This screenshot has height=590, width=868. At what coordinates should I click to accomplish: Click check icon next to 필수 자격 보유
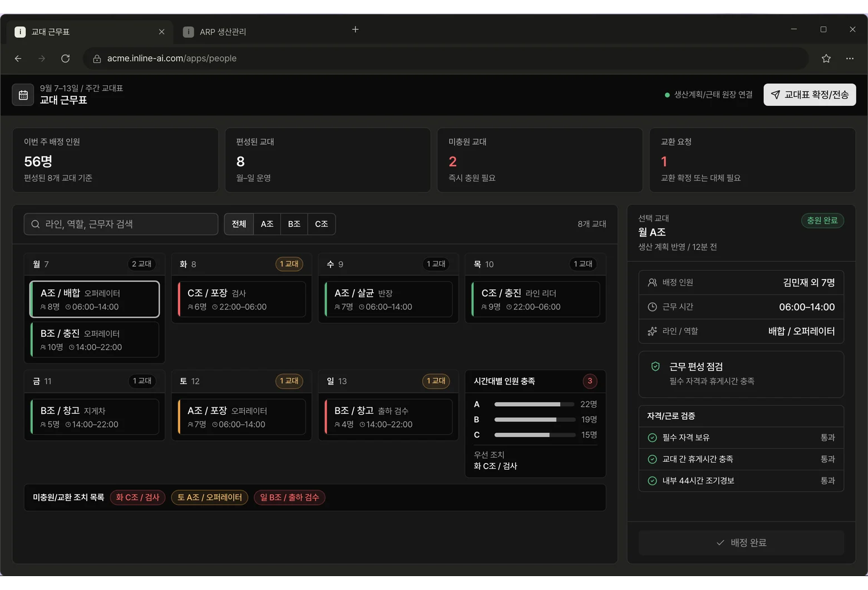click(x=652, y=437)
